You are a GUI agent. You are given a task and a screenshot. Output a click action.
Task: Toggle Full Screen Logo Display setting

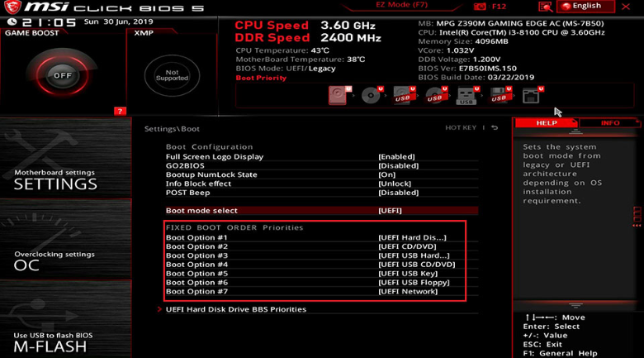[x=322, y=157]
